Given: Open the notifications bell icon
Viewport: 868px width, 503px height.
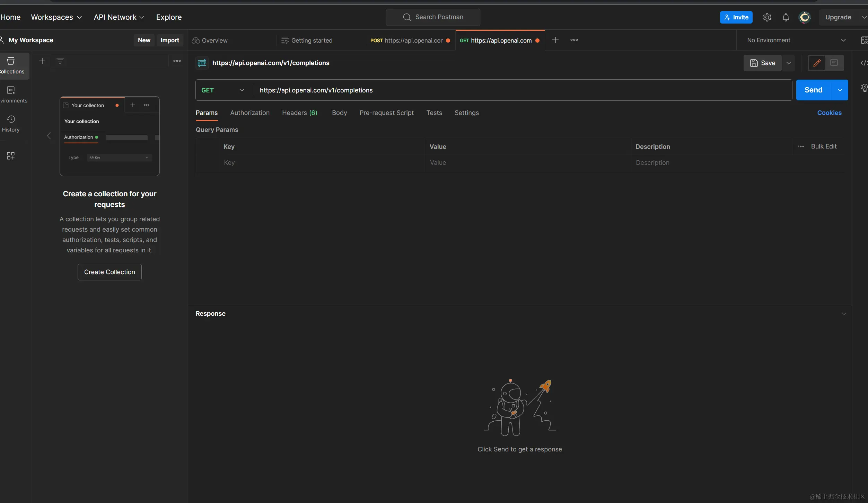Looking at the screenshot, I should click(786, 17).
